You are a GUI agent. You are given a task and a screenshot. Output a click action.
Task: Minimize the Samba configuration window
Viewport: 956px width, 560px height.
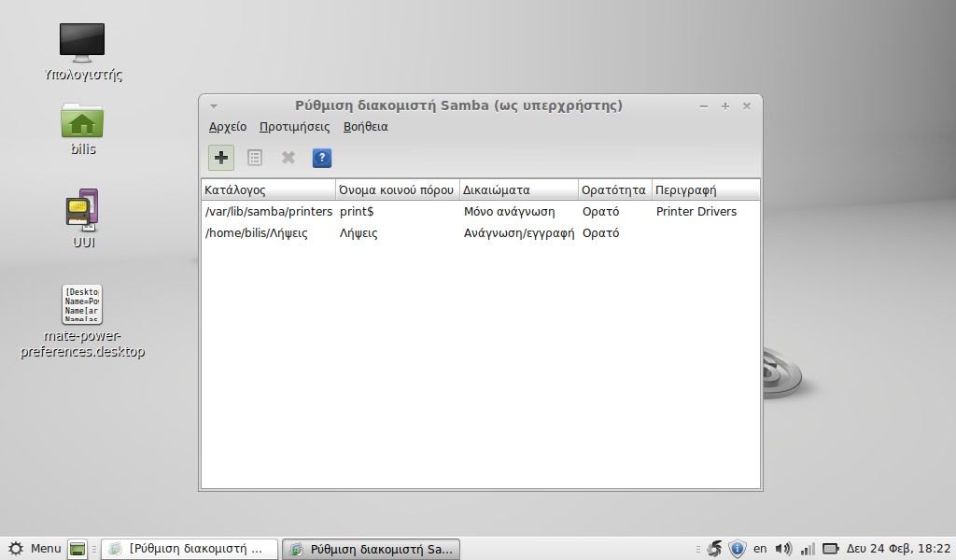[x=704, y=106]
